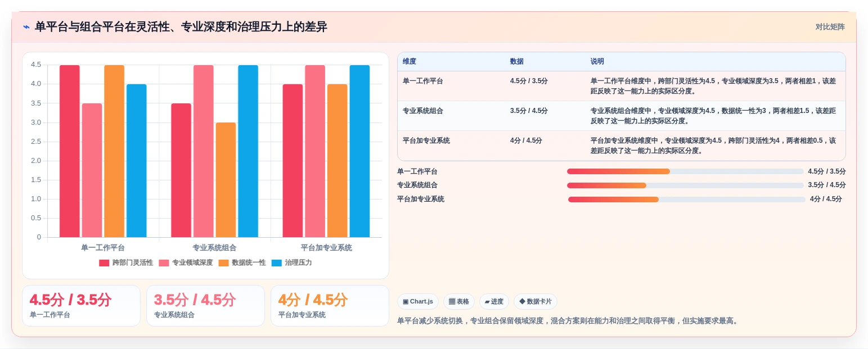Image resolution: width=868 pixels, height=349 pixels.
Task: Click the chart title heading text
Action: (181, 27)
